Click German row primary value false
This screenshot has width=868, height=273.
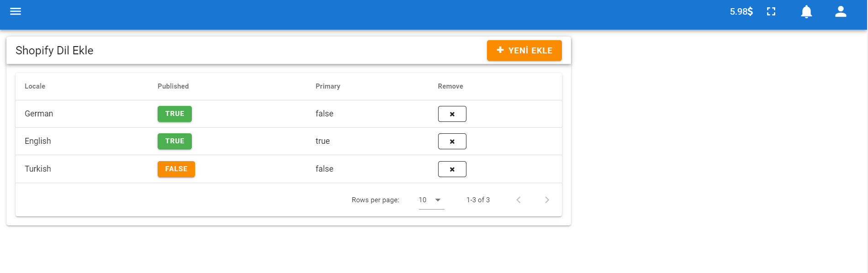tap(324, 114)
